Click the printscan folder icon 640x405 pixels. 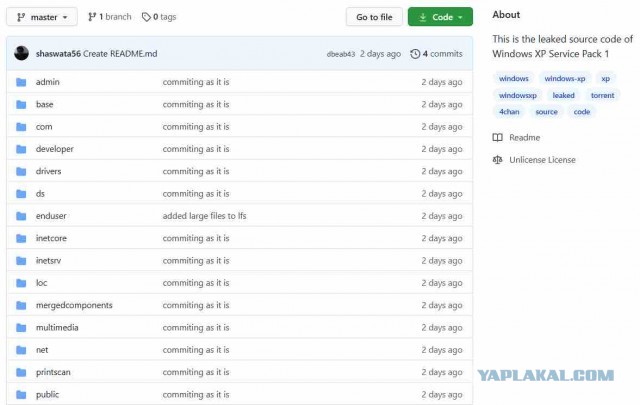click(x=21, y=372)
